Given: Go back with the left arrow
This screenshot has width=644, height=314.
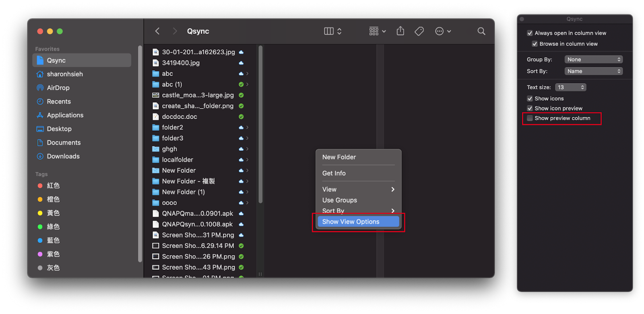Looking at the screenshot, I should pyautogui.click(x=157, y=31).
